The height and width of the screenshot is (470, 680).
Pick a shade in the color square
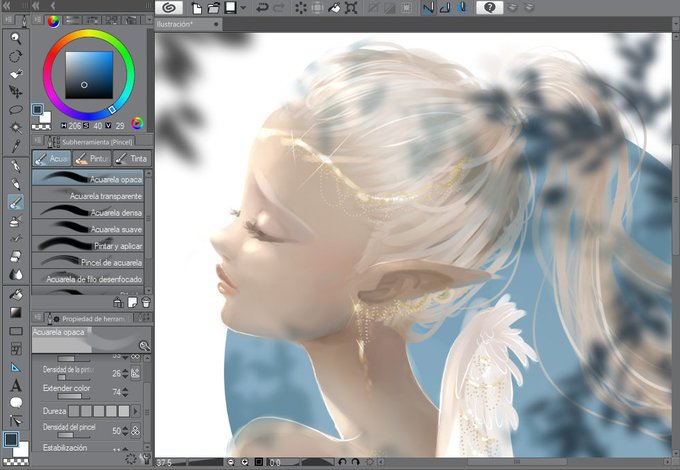pyautogui.click(x=89, y=75)
